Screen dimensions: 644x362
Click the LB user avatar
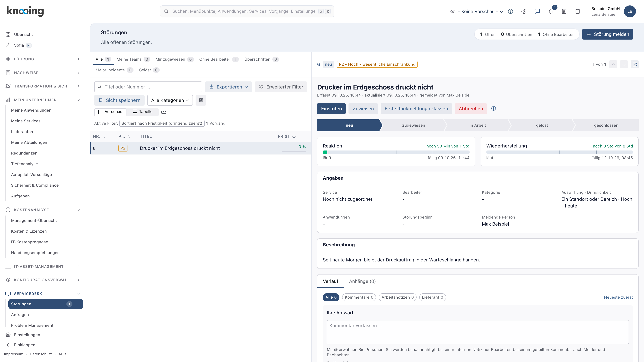tap(630, 12)
